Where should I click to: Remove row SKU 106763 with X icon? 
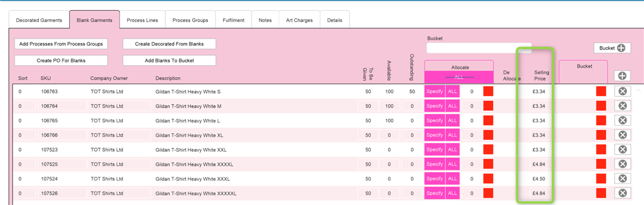pos(622,91)
